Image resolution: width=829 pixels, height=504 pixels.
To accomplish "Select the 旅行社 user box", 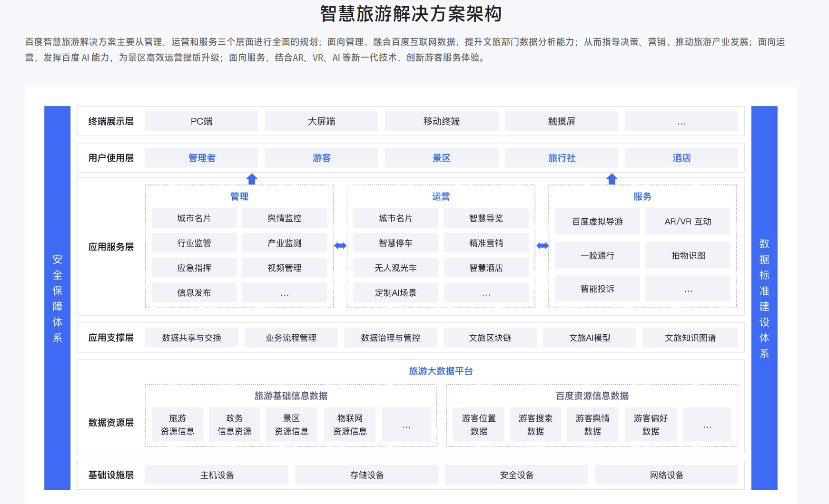I will 562,158.
